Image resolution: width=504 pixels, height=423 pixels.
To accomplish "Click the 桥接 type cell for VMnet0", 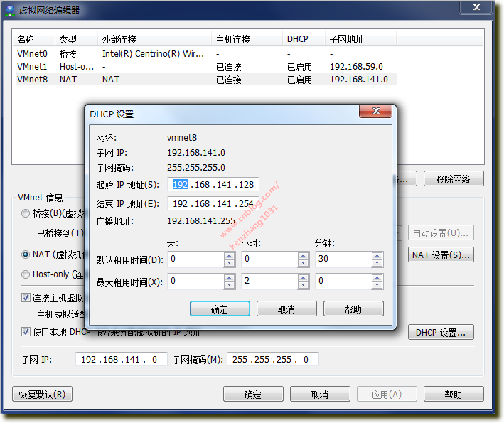I will click(68, 54).
